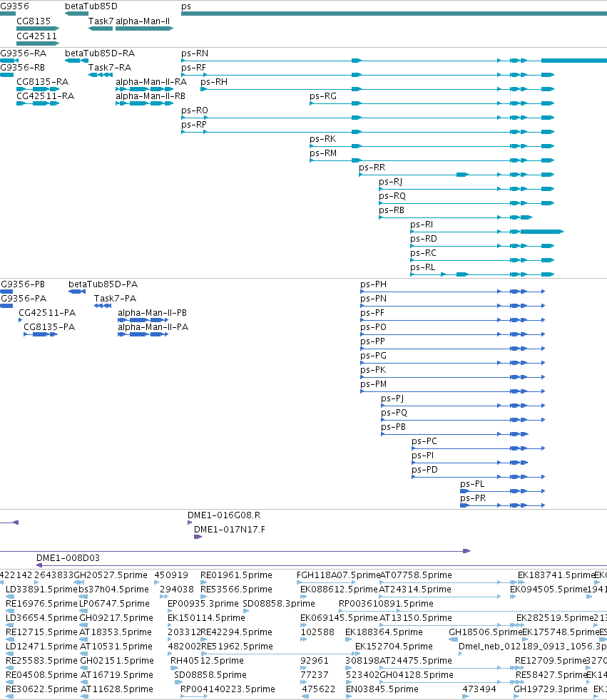Select the ps-RO transcript label
The width and height of the screenshot is (607, 700).
click(x=195, y=110)
